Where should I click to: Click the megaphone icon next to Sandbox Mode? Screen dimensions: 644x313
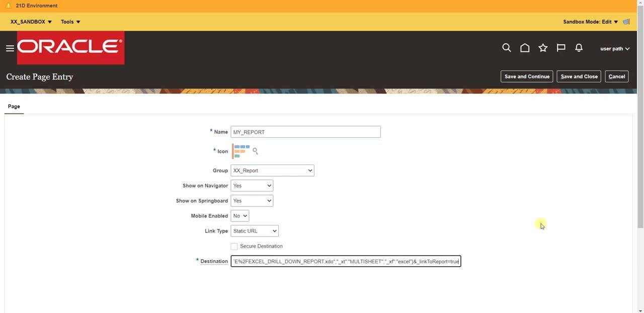626,22
